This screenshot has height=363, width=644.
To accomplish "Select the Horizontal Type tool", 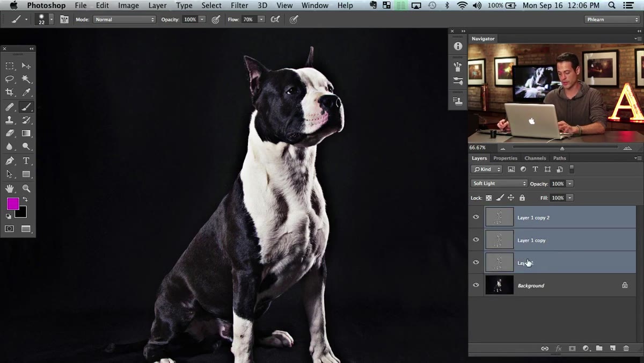I will (26, 161).
